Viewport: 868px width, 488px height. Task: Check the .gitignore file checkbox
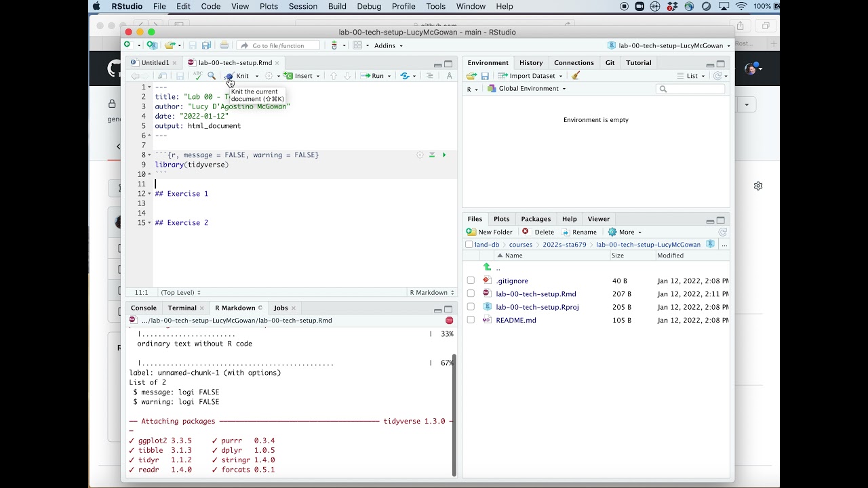point(471,281)
